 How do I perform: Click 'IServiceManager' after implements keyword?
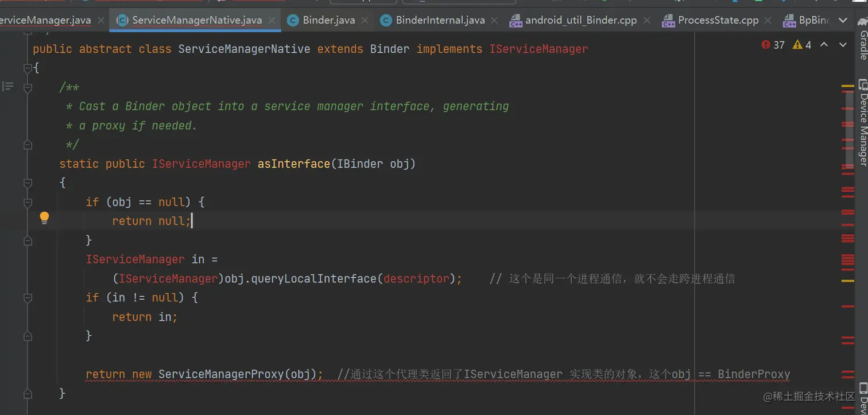click(x=538, y=49)
